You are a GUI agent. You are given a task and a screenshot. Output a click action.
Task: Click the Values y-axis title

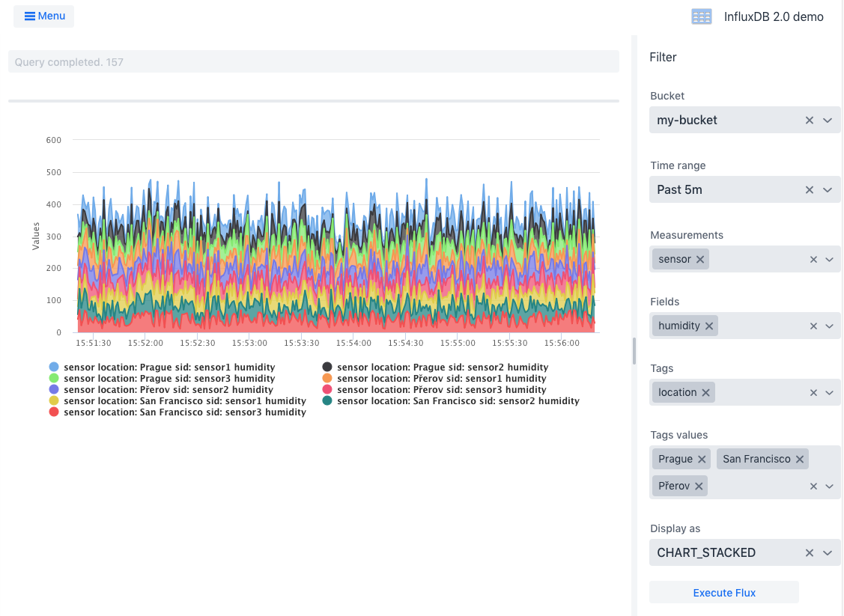(x=36, y=236)
